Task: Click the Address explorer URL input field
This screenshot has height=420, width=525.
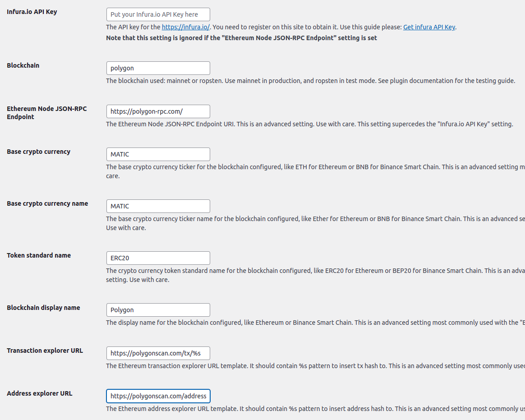Action: click(158, 396)
